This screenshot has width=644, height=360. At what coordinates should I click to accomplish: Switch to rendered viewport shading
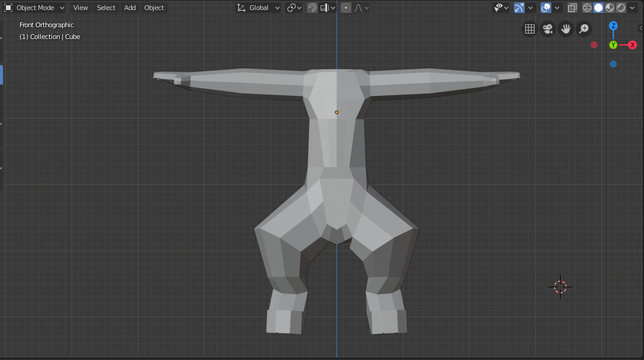coord(621,8)
